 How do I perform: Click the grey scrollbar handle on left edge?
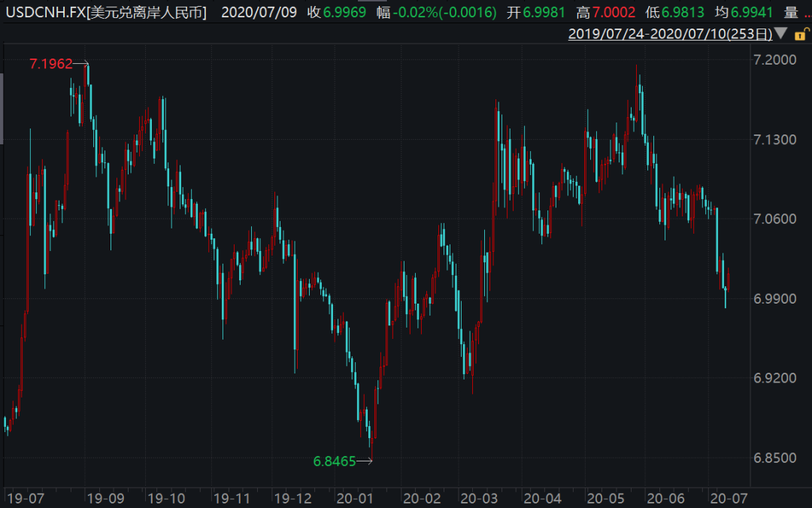(2, 109)
